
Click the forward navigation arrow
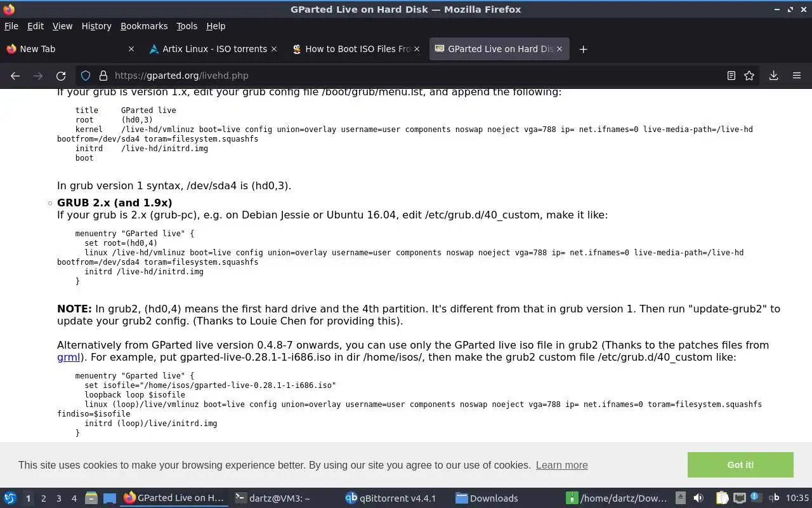tap(38, 76)
